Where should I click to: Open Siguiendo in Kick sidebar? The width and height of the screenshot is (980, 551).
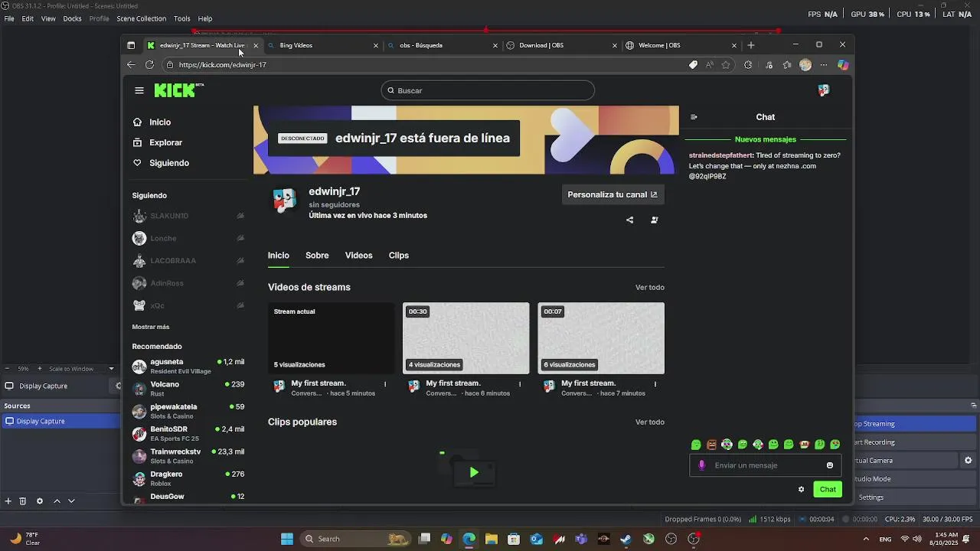pyautogui.click(x=168, y=163)
